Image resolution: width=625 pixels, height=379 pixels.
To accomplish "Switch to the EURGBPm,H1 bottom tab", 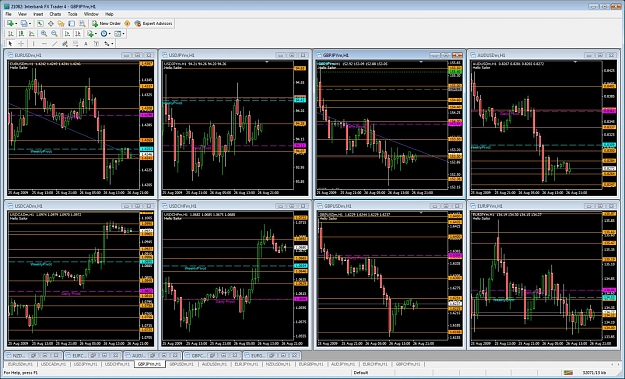I will coord(311,364).
